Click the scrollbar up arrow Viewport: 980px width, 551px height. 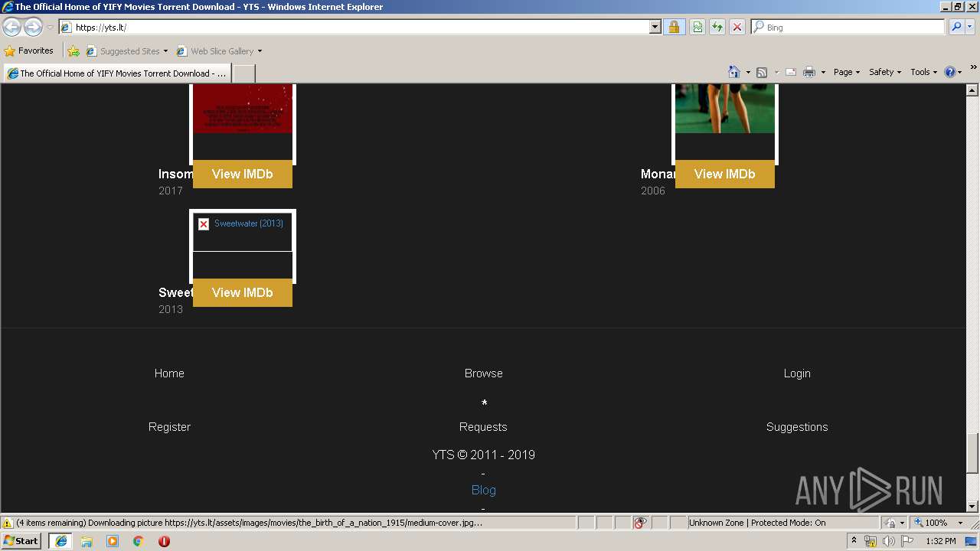pos(973,90)
